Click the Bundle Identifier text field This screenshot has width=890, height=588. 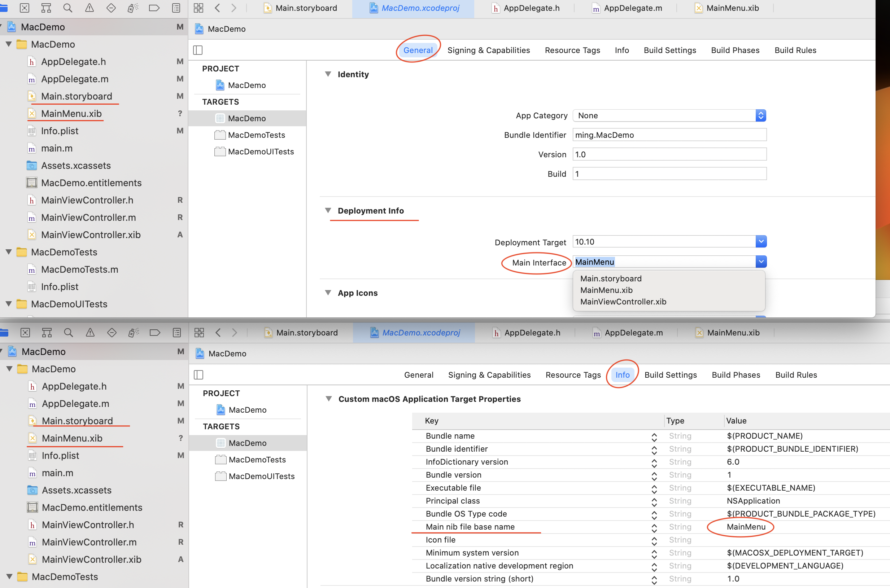tap(669, 135)
